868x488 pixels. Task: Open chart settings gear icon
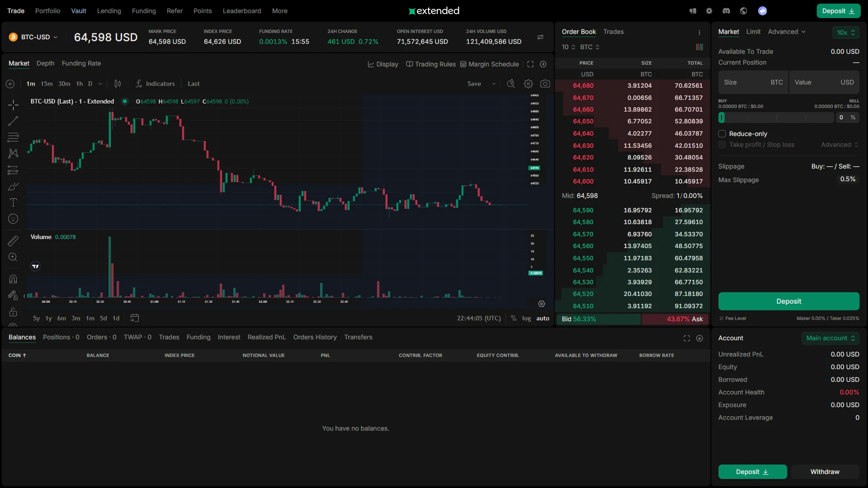click(528, 84)
